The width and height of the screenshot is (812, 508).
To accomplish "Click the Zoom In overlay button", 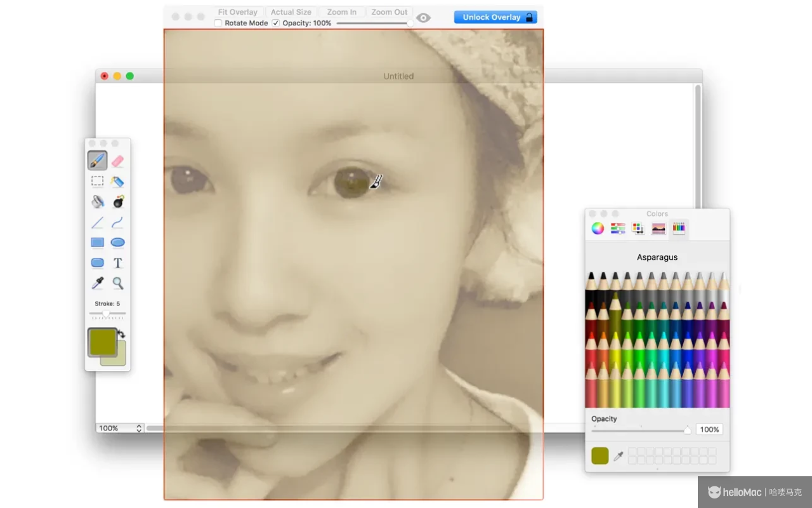I will coord(342,12).
